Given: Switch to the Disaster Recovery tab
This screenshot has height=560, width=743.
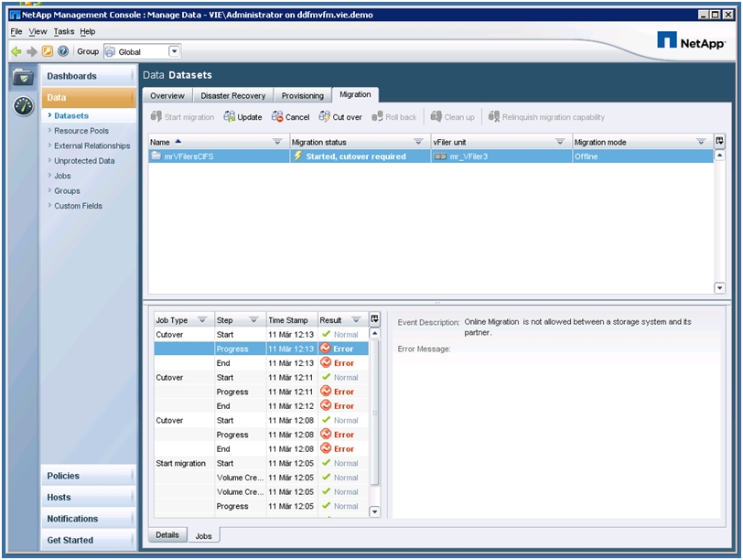Looking at the screenshot, I should (233, 95).
